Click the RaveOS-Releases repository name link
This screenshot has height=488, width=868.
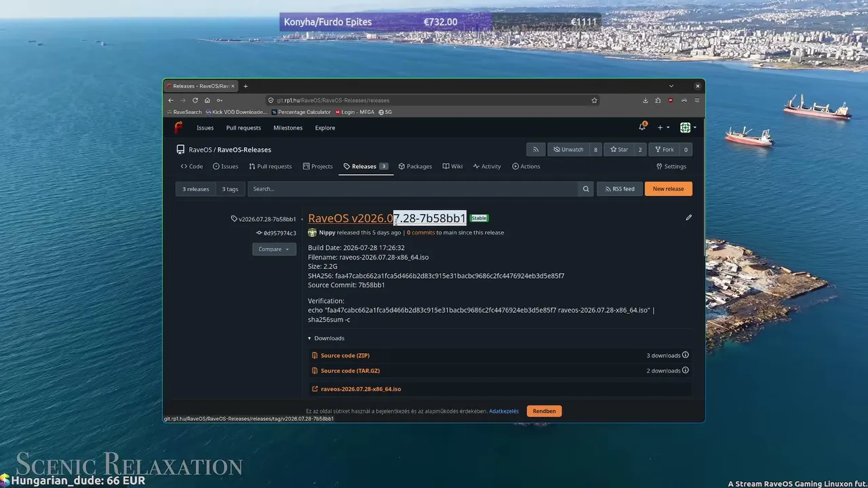tap(244, 150)
